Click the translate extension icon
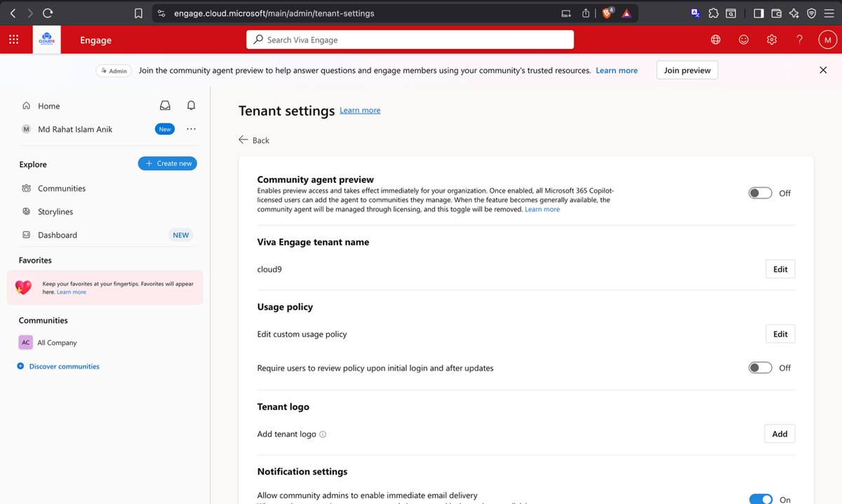842x504 pixels. [695, 13]
